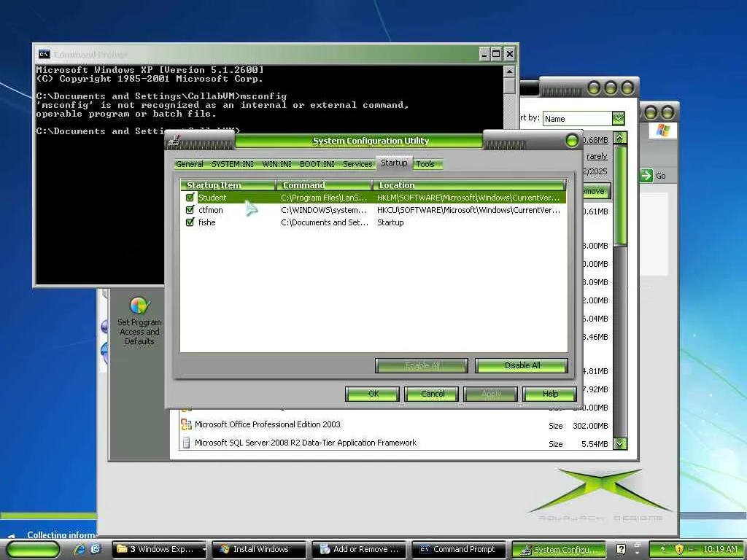Click the 10:19 AM clock
Image resolution: width=747 pixels, height=560 pixels.
pos(720,549)
